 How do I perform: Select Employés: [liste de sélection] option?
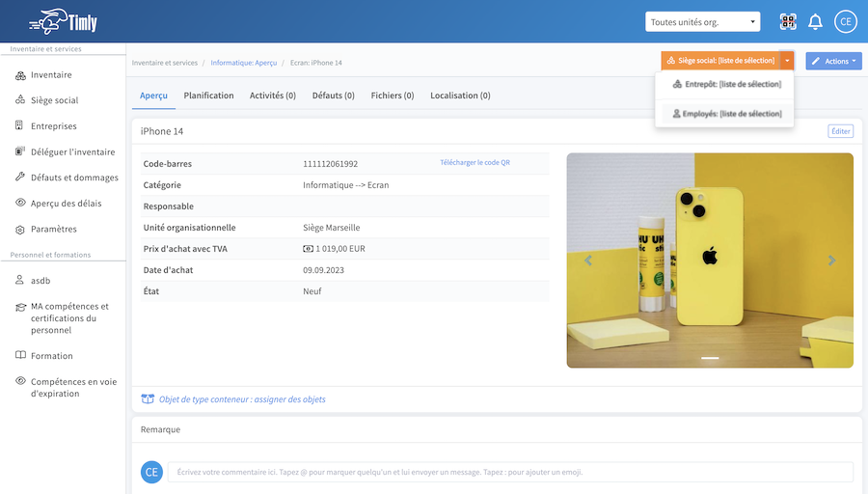726,114
